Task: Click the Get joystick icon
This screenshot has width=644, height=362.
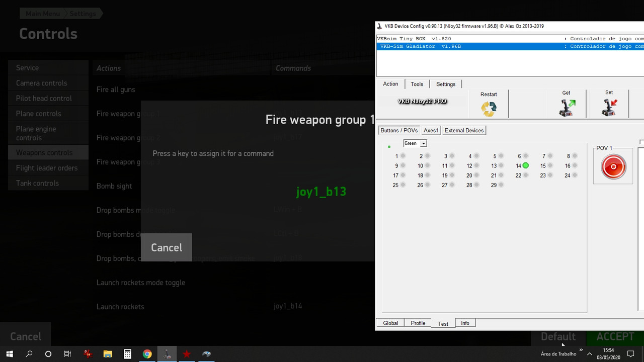Action: point(567,108)
